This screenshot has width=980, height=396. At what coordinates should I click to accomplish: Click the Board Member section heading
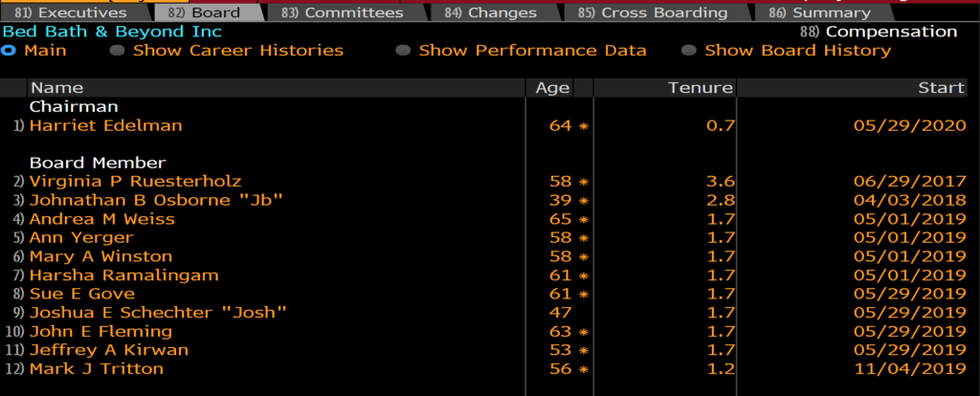[98, 163]
